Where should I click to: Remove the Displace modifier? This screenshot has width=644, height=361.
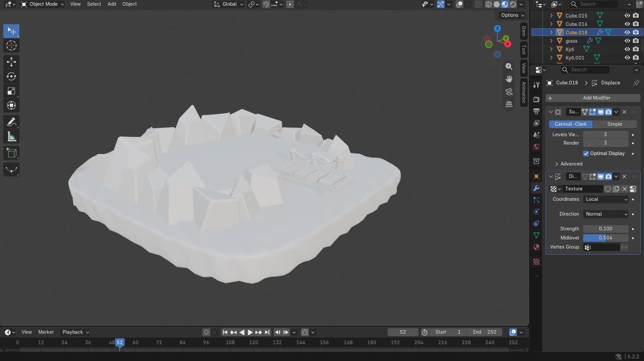tap(624, 177)
